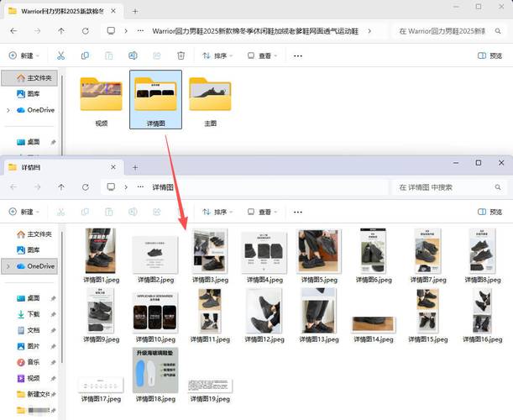The width and height of the screenshot is (513, 420).
Task: Toggle the 预览 pane in the top window
Action: 494,55
